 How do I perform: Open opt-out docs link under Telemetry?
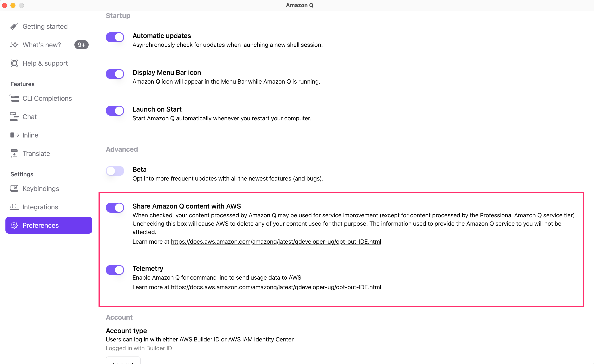tap(276, 287)
